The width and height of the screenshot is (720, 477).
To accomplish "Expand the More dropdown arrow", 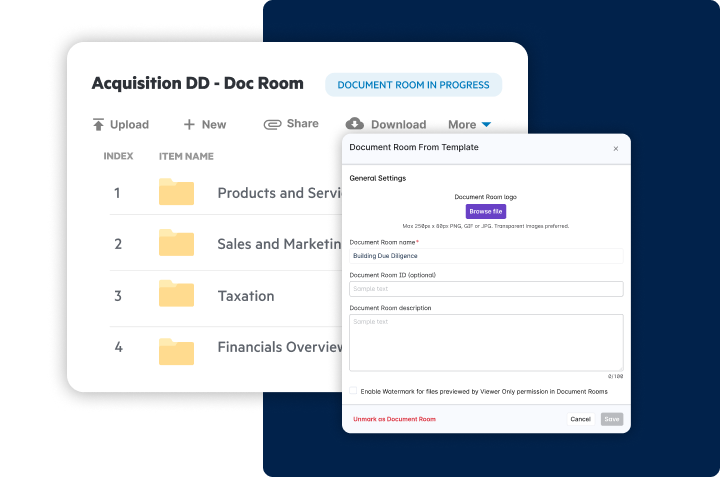I will click(486, 124).
